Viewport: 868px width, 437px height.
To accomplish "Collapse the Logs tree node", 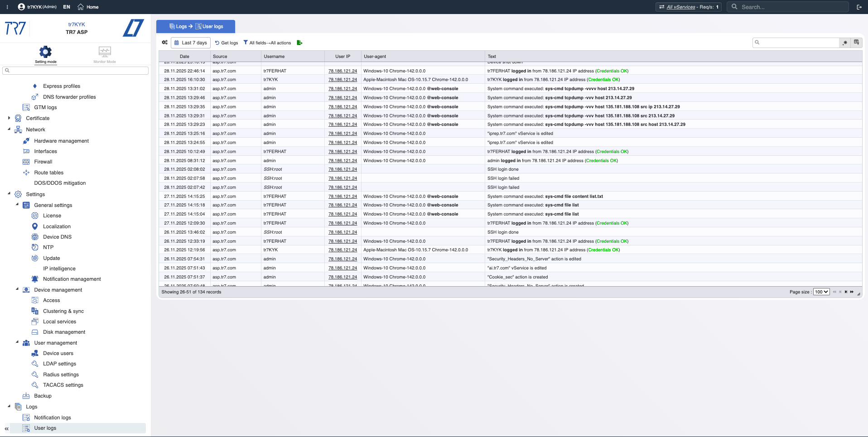I will (9, 406).
